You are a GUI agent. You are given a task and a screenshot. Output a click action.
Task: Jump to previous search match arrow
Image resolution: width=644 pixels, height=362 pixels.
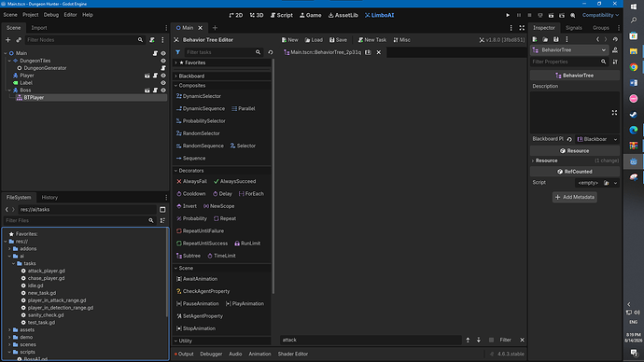(468, 340)
